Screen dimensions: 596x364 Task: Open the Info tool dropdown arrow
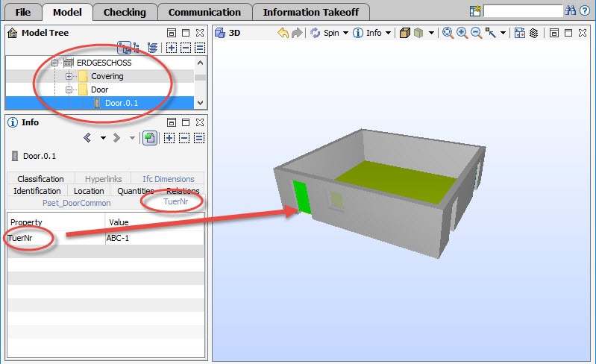388,33
